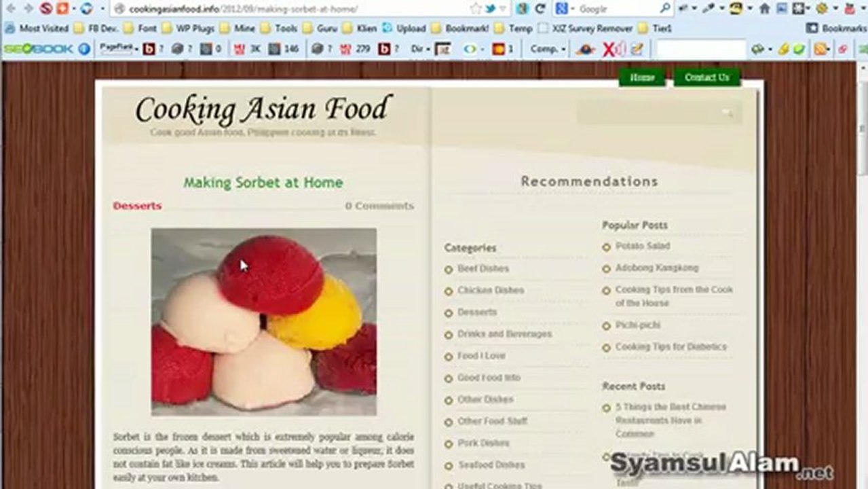
Task: Open the Pichi-pichi popular post
Action: tap(638, 325)
